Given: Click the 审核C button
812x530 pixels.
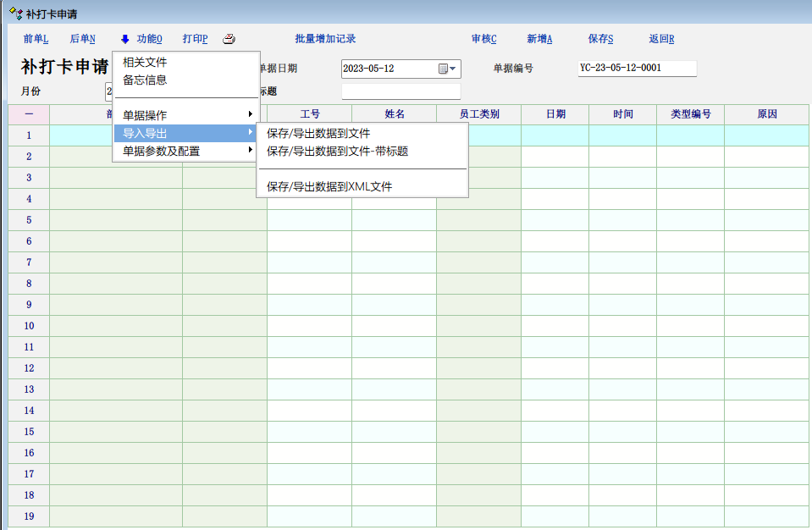Looking at the screenshot, I should [x=483, y=39].
